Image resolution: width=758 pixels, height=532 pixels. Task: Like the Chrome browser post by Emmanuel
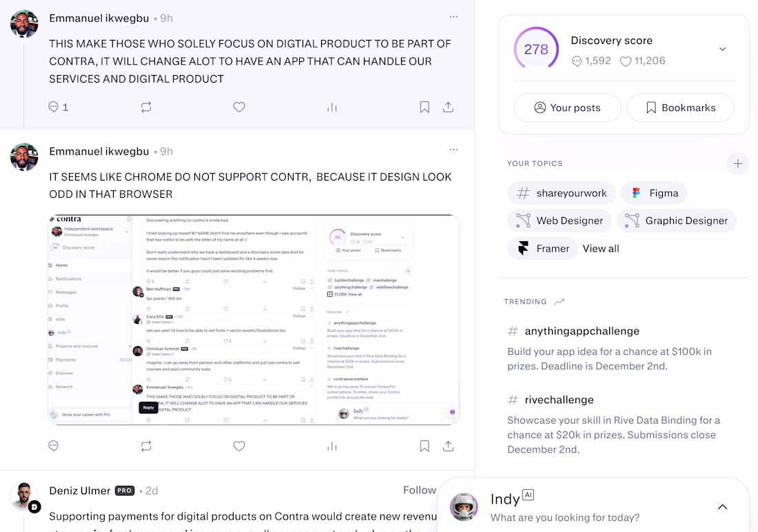pos(239,446)
